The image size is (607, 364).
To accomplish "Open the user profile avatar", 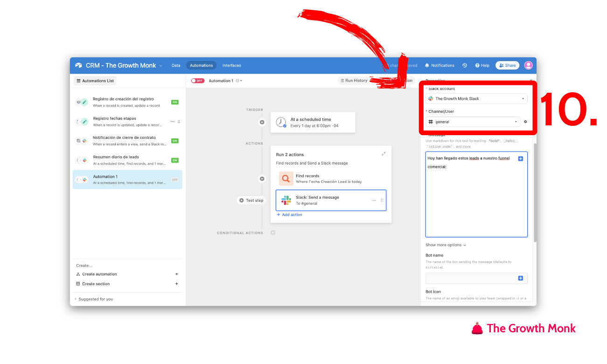I will click(x=528, y=66).
